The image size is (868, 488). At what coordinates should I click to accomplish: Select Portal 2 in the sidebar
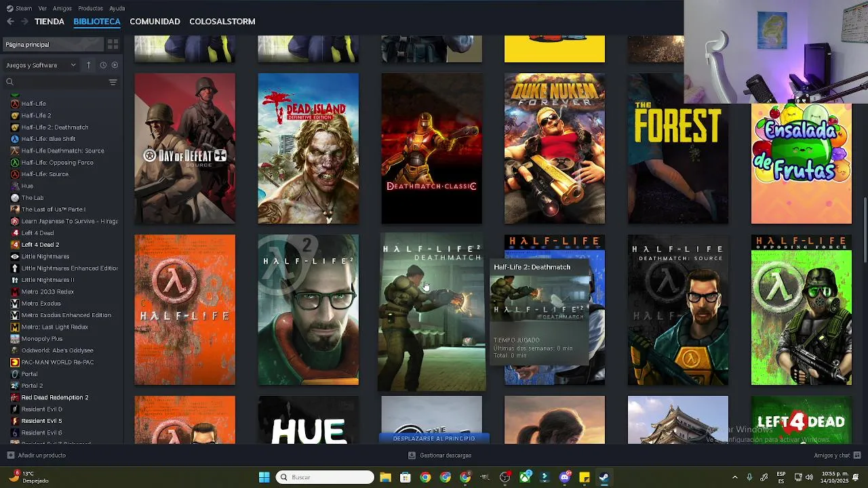coord(32,386)
